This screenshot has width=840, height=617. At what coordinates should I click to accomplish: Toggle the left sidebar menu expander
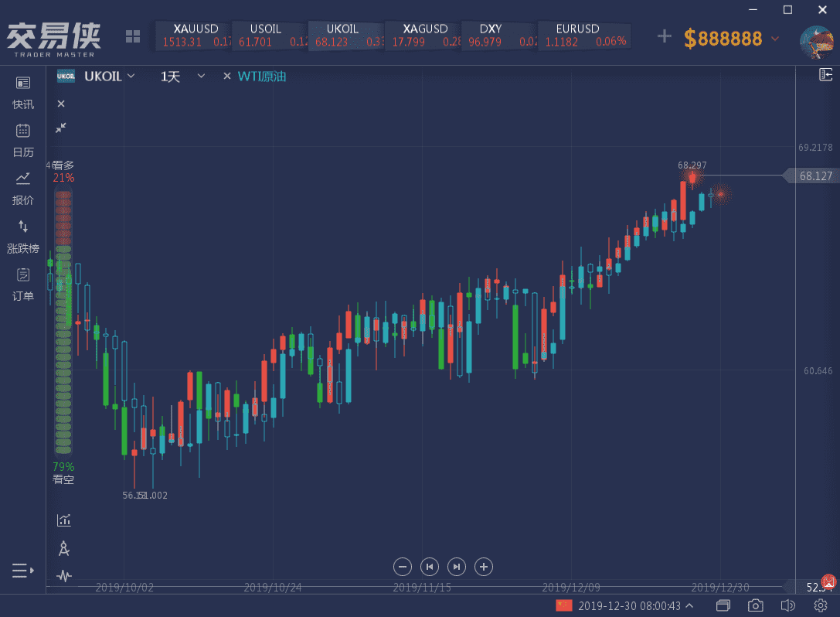pyautogui.click(x=22, y=571)
